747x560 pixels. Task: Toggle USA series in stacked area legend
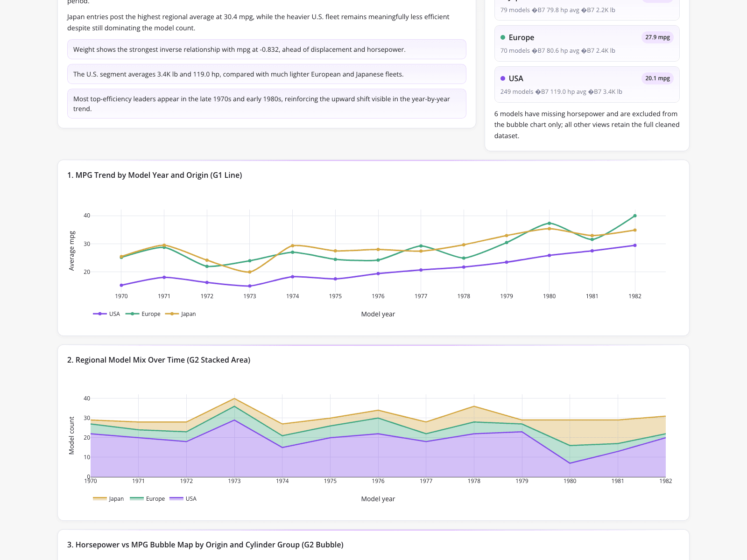(x=183, y=499)
